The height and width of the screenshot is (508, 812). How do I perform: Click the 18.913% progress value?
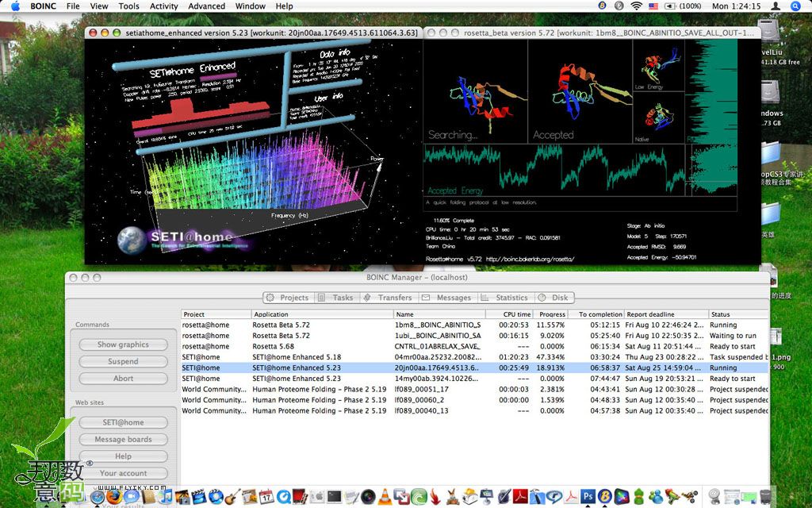click(550, 368)
